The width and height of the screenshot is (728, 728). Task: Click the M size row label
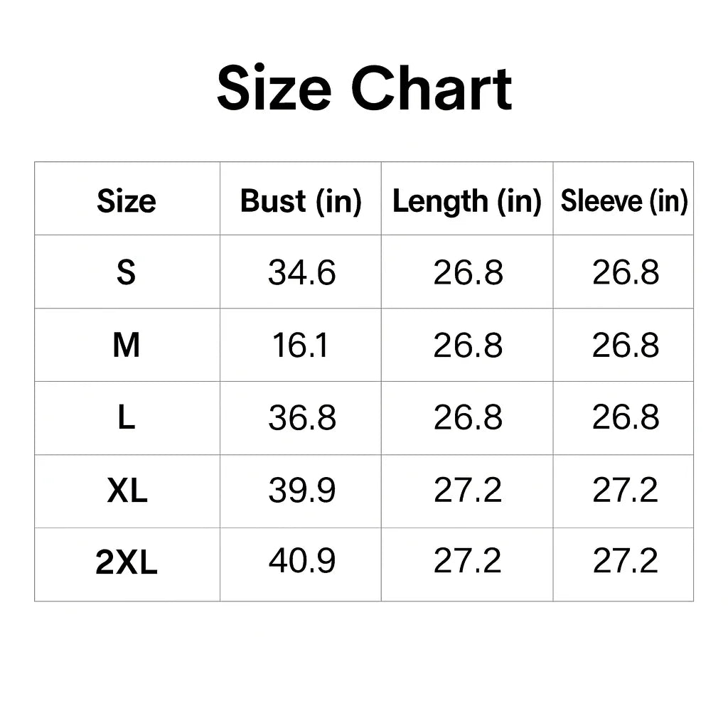click(x=126, y=346)
